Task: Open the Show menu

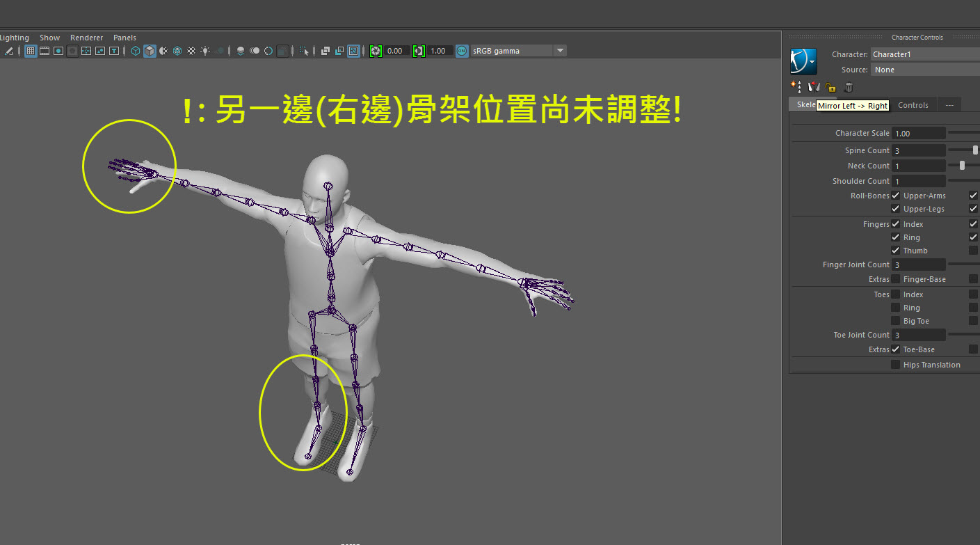Action: pyautogui.click(x=49, y=38)
